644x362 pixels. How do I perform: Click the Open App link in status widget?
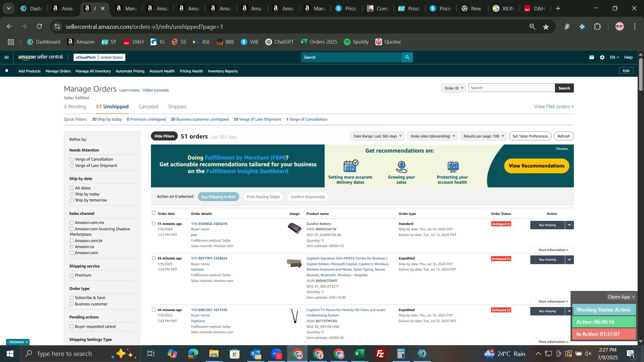pos(621,297)
